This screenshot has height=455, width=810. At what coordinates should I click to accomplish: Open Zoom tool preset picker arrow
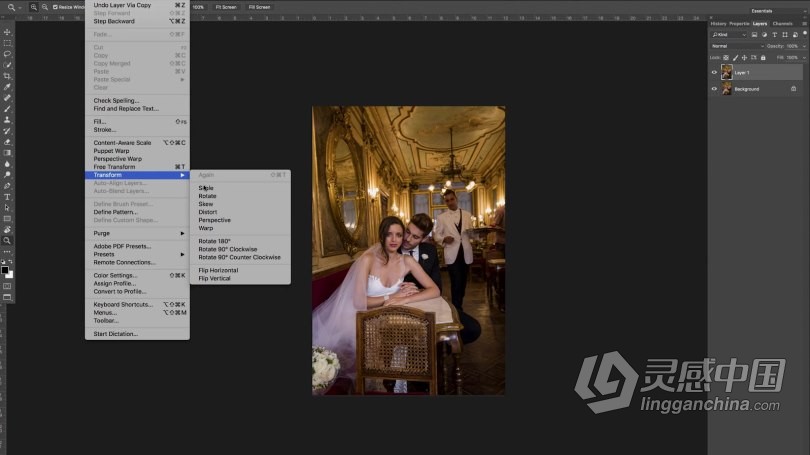(20, 8)
